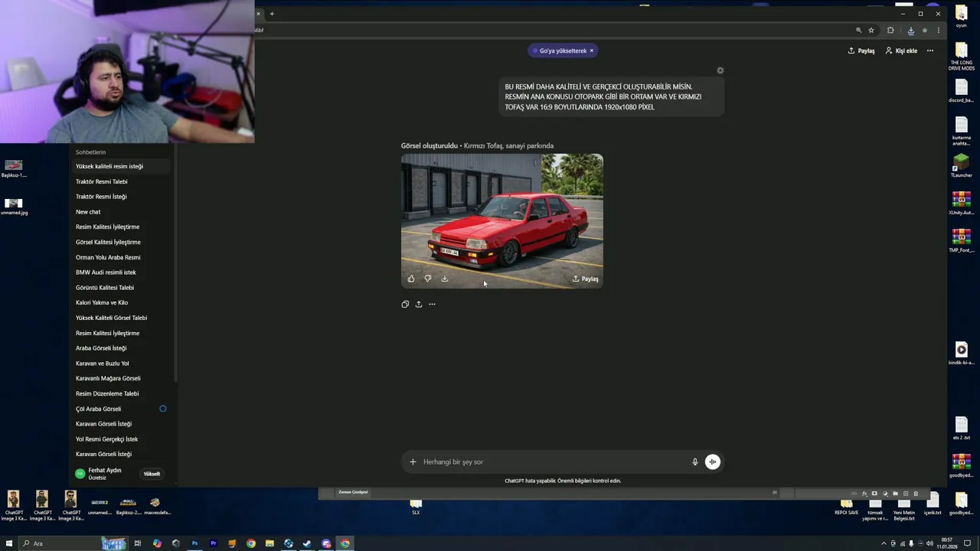Click Paylaş overlay on generated image

point(586,279)
